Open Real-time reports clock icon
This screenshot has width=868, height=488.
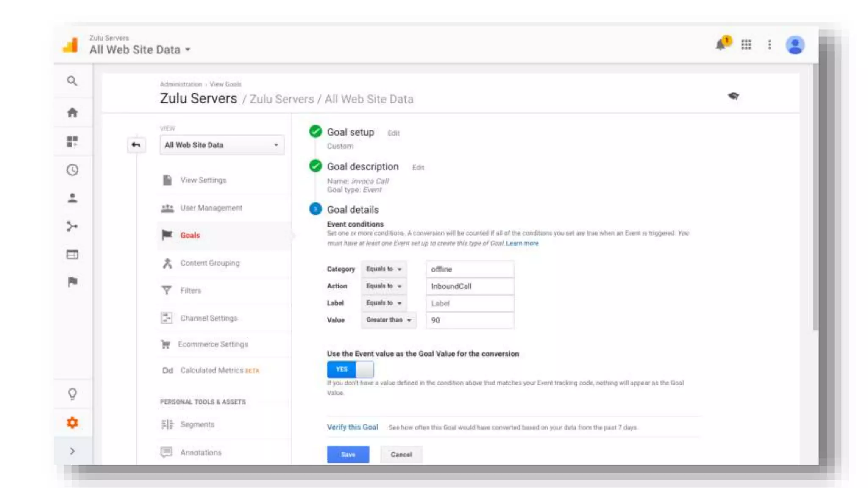point(72,170)
